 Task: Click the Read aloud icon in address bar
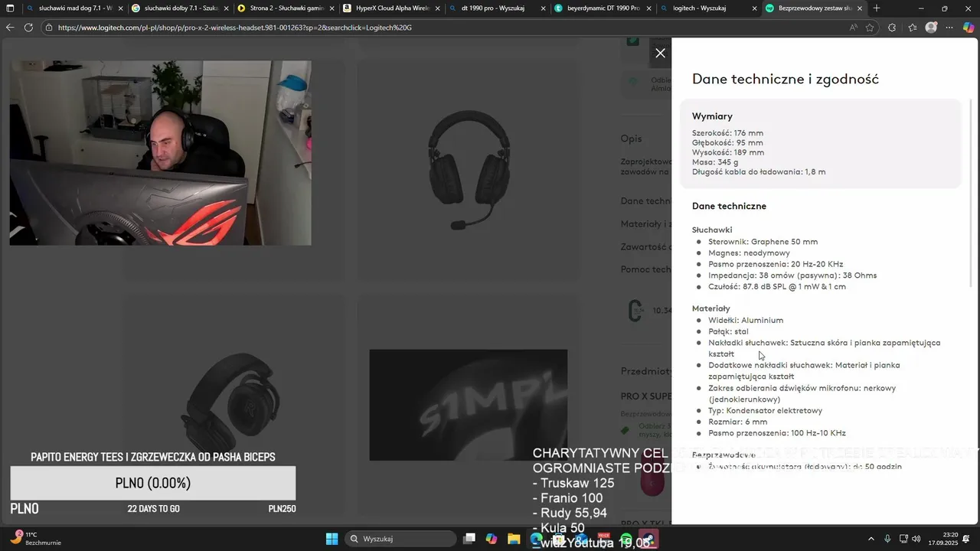coord(853,28)
